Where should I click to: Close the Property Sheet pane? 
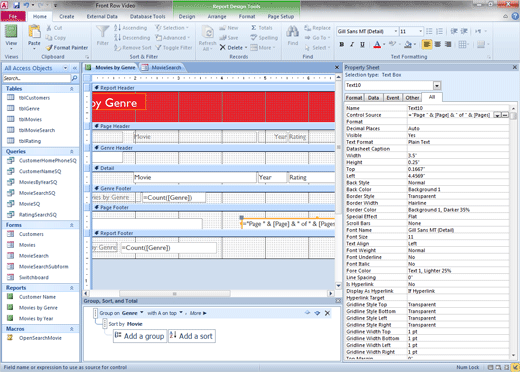[515, 67]
